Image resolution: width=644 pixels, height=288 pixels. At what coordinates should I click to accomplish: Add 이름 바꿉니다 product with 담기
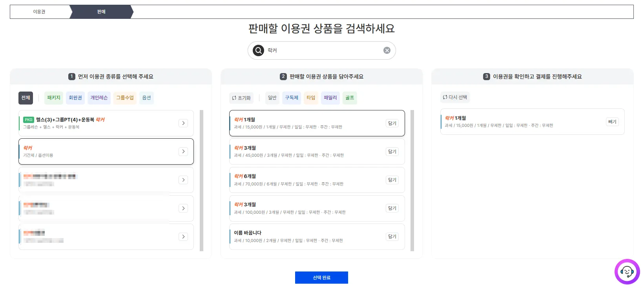click(392, 237)
